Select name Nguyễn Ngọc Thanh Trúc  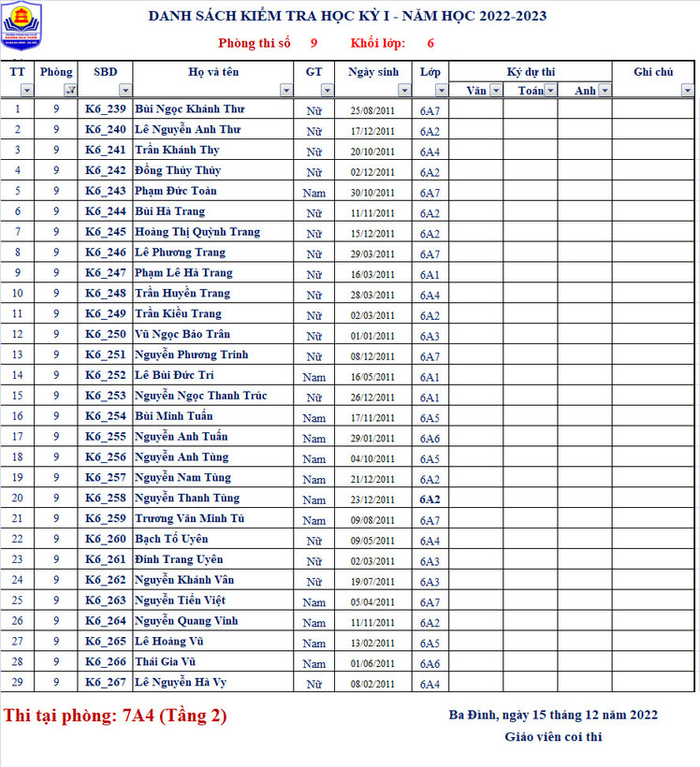click(x=213, y=396)
